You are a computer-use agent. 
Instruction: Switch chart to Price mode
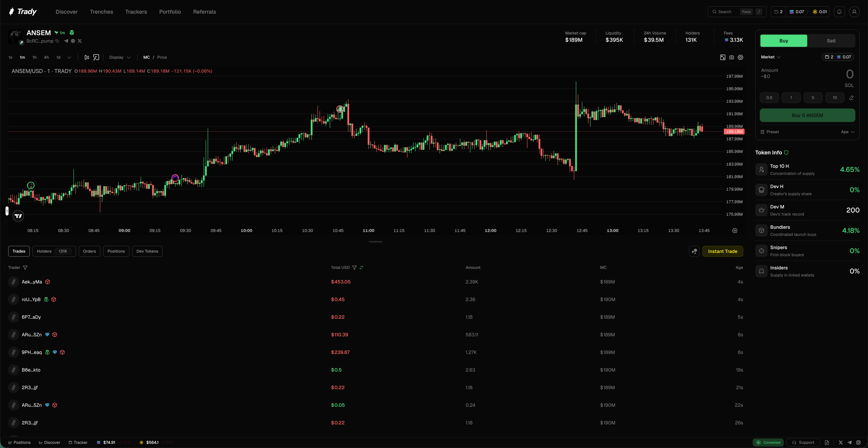pos(162,57)
